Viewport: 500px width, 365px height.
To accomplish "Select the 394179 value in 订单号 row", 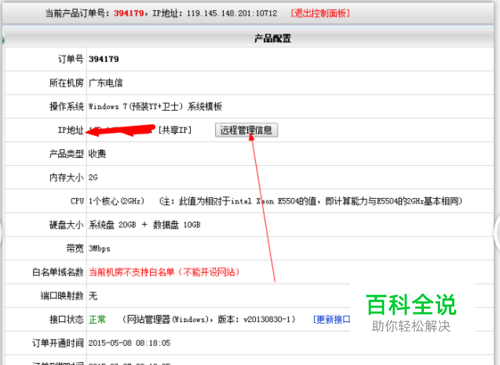I will tap(104, 59).
